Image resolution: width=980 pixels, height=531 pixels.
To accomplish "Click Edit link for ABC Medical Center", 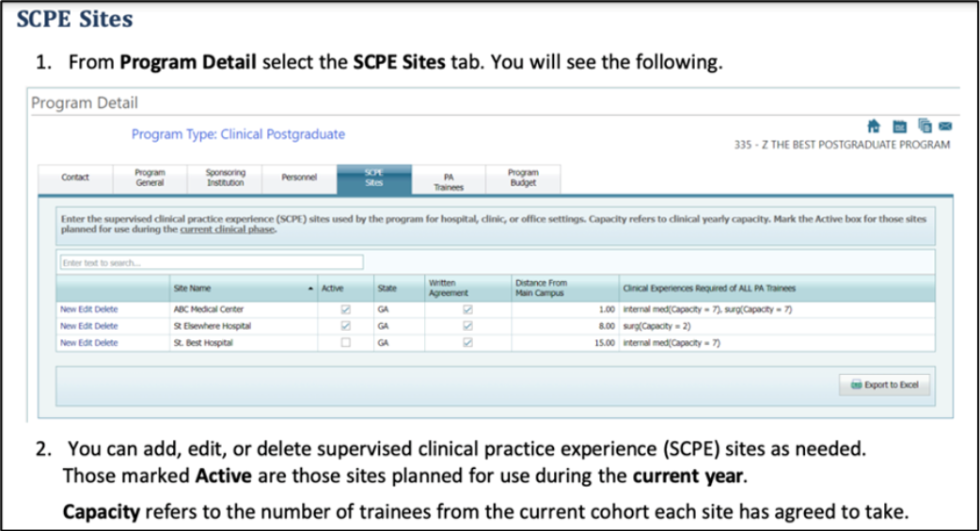I will (85, 308).
